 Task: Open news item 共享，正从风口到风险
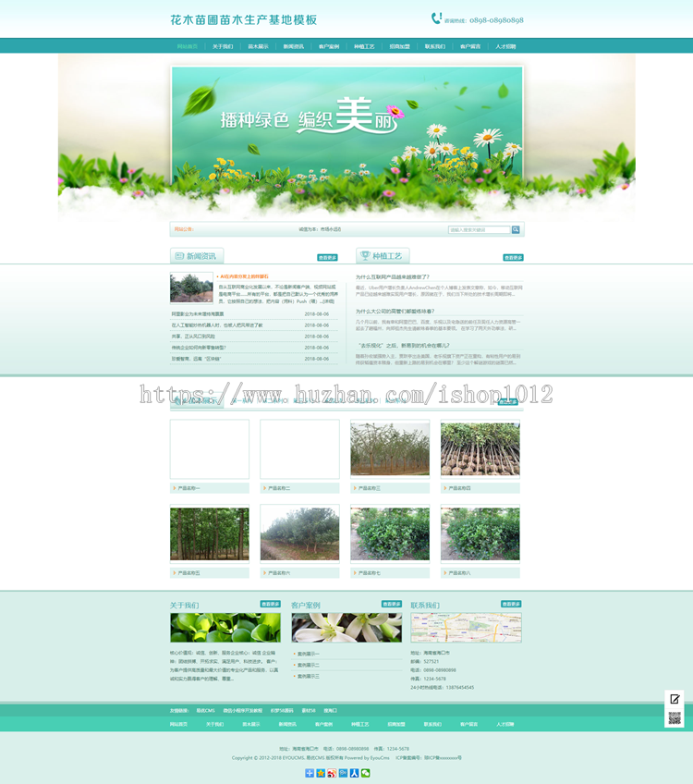(193, 337)
